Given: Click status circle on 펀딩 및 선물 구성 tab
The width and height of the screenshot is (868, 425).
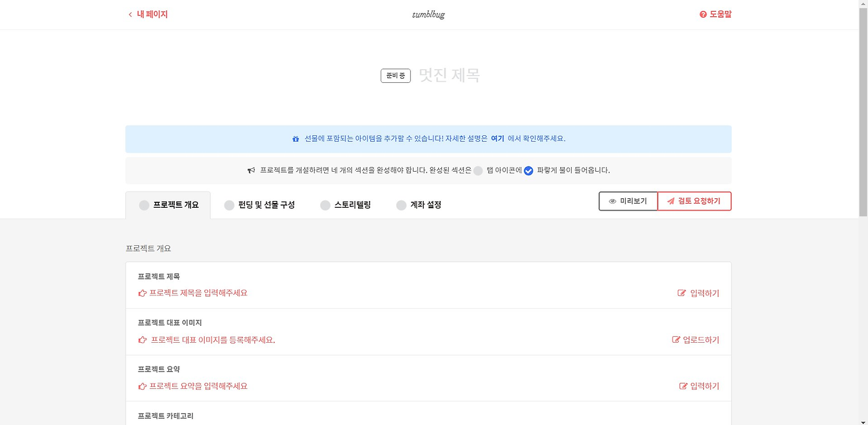Looking at the screenshot, I should coord(229,205).
